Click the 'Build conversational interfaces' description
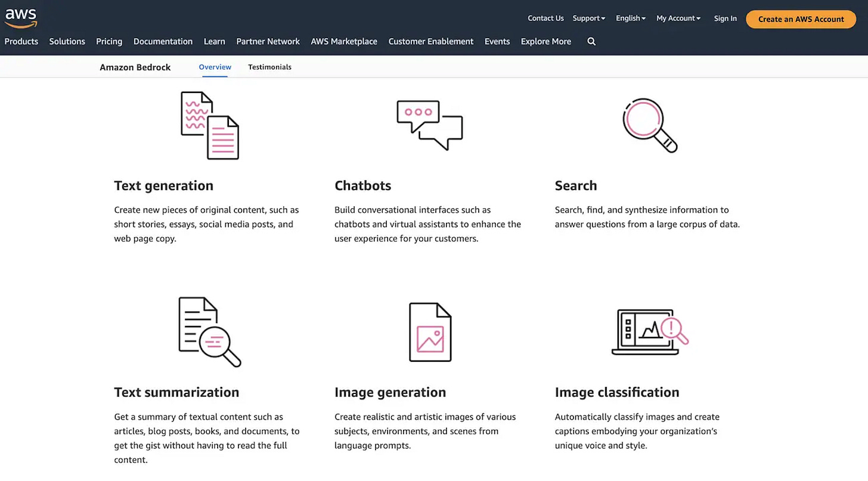The image size is (868, 481). coord(428,224)
